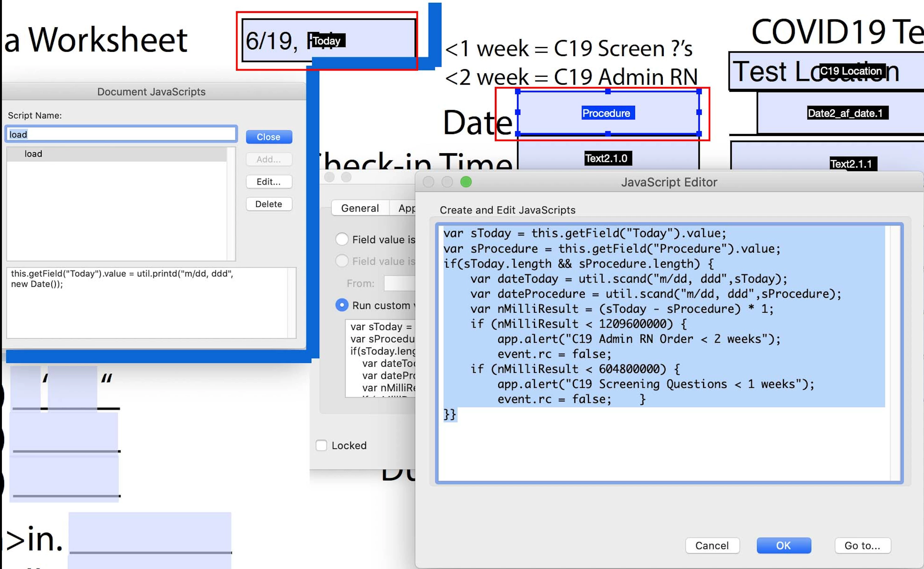Click the Text2.1.0 form field
Screen dimensions: 924x569
pos(608,158)
